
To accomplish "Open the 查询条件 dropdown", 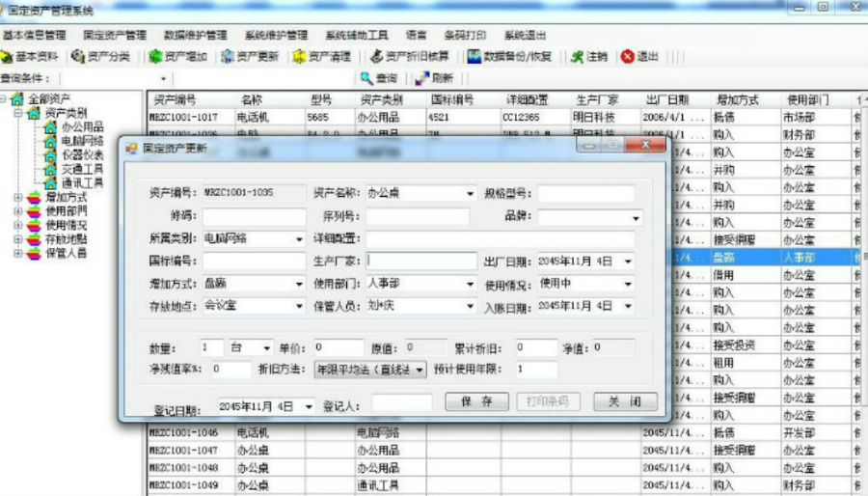I will 163,78.
